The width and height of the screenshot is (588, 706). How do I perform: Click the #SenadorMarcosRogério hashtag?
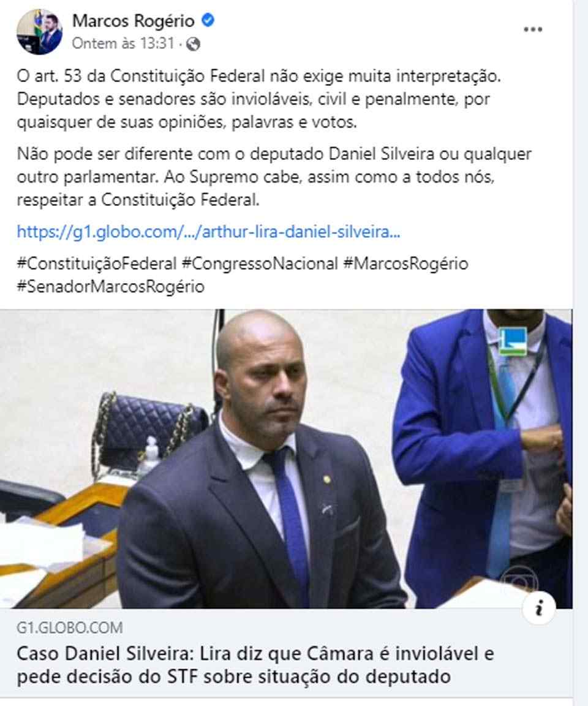(111, 286)
